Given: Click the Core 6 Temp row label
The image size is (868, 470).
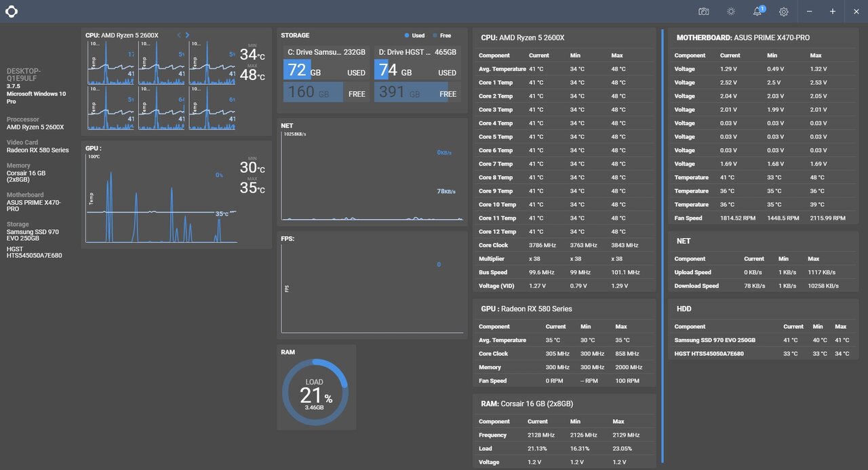Looking at the screenshot, I should (496, 151).
